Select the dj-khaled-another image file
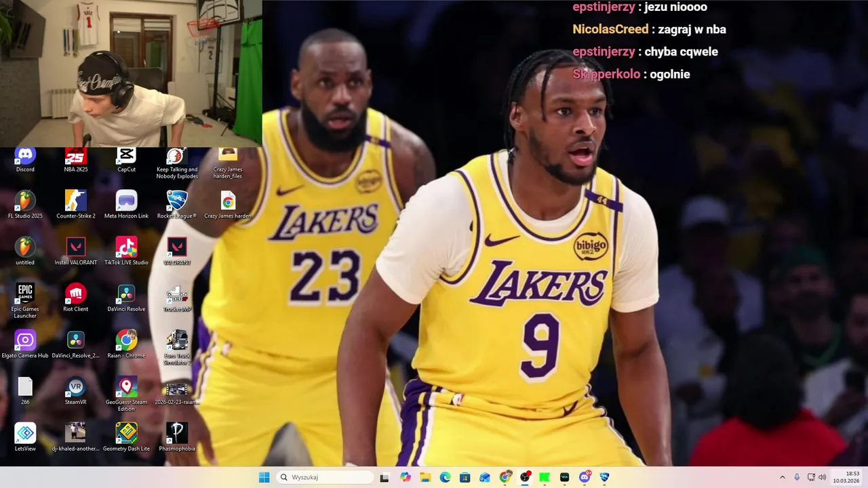Viewport: 868px width, 488px height. click(x=75, y=437)
